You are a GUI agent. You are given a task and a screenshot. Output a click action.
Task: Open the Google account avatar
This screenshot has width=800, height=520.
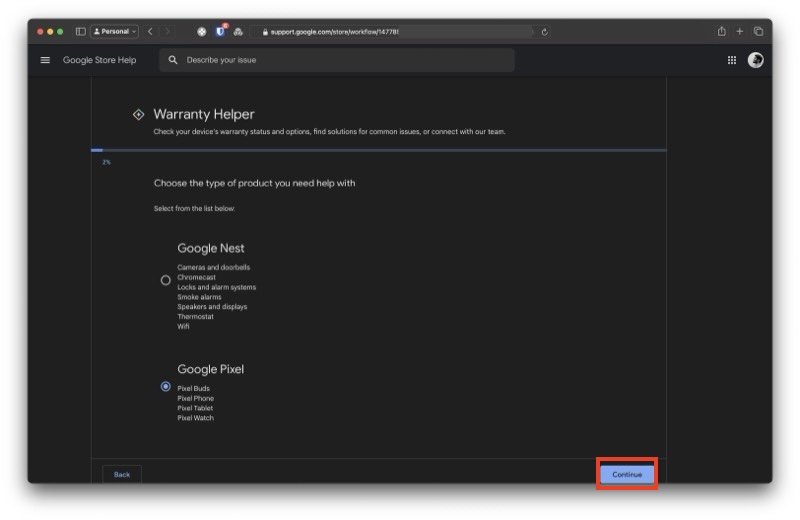point(756,60)
